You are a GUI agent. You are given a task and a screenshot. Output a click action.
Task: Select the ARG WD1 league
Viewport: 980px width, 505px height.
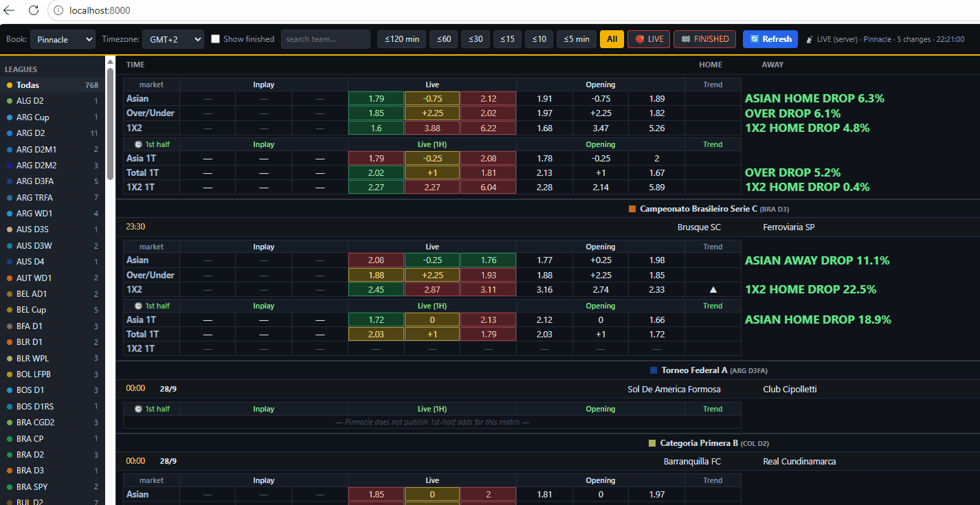[x=53, y=214]
